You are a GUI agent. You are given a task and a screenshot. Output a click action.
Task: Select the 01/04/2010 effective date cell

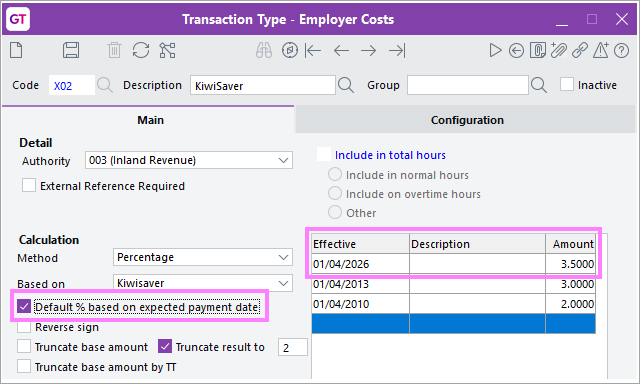tap(360, 304)
